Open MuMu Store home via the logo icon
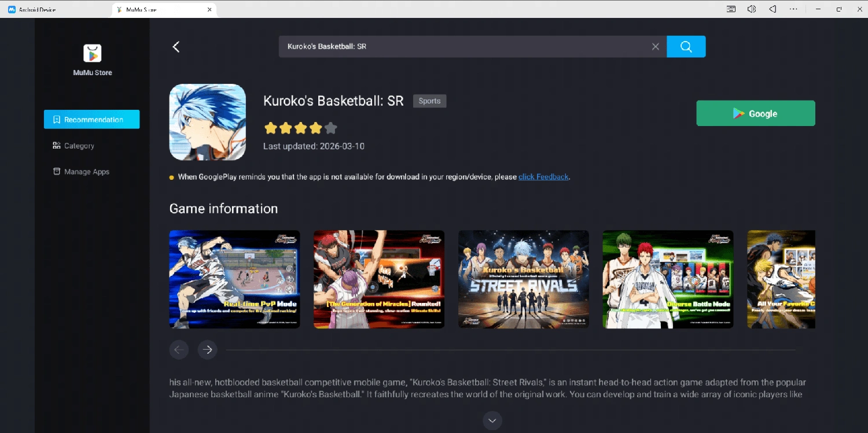This screenshot has height=433, width=868. click(92, 53)
